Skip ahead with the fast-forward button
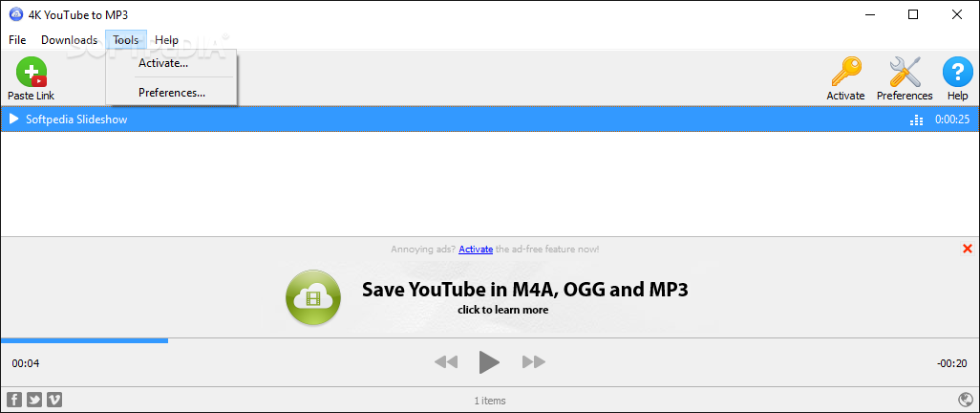The width and height of the screenshot is (980, 413). pyautogui.click(x=534, y=361)
